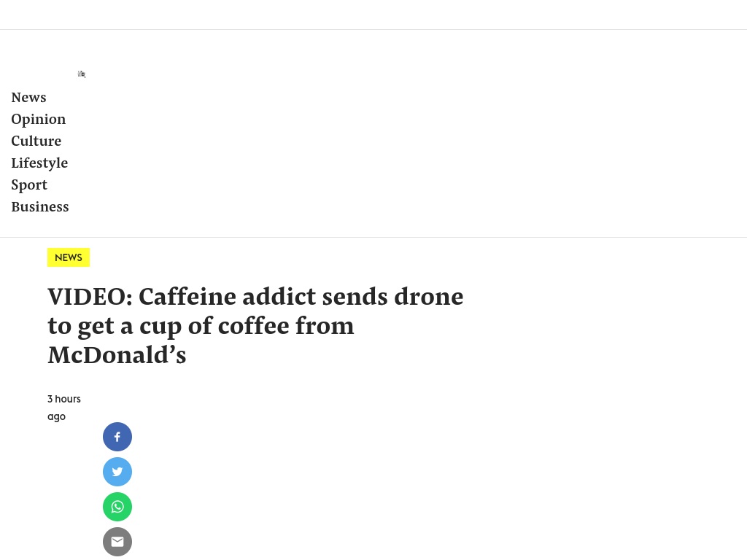Open the News section link
Viewport: 747px width, 560px height.
(28, 97)
